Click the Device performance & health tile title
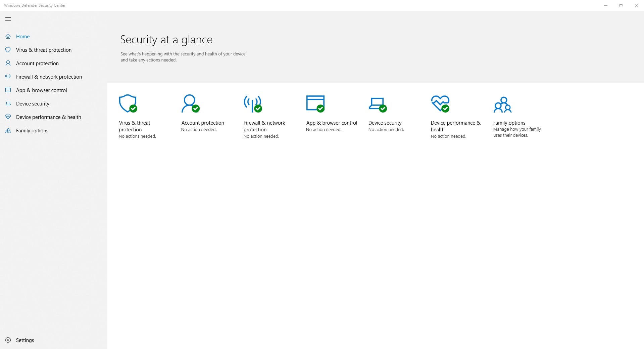This screenshot has width=644, height=349. click(x=456, y=126)
